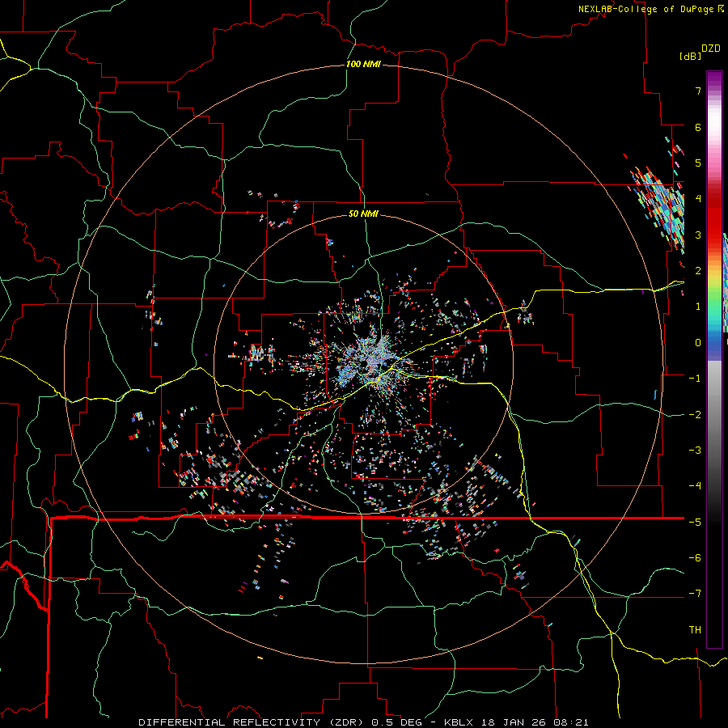
Task: Click the positive 2 value on the scale
Action: pos(698,271)
